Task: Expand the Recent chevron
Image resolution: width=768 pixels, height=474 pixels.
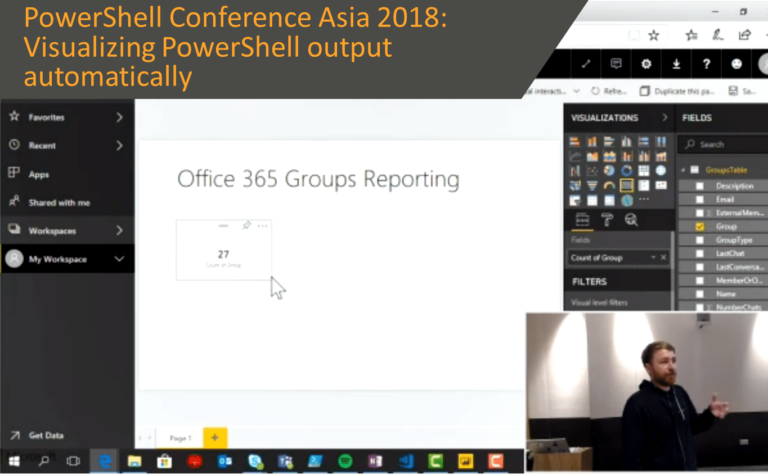Action: click(119, 145)
